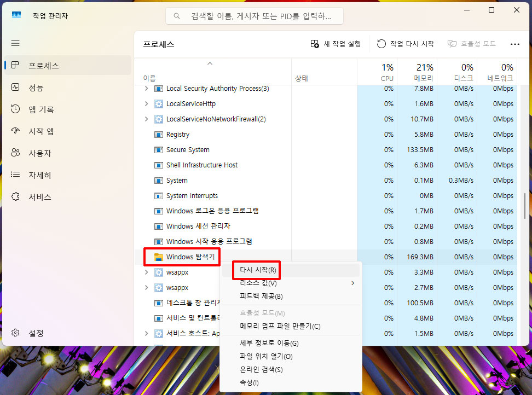Choose 세부 정보로 이동(G)

pos(291,343)
